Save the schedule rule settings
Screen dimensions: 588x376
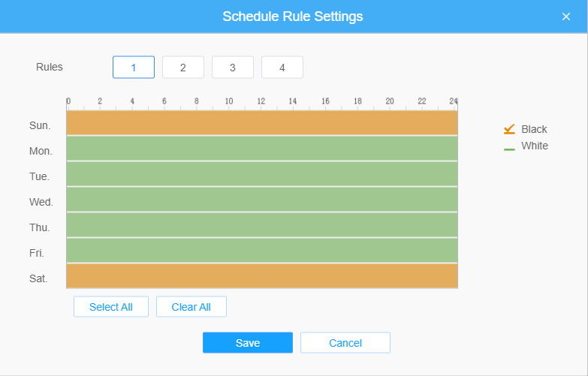tap(248, 343)
